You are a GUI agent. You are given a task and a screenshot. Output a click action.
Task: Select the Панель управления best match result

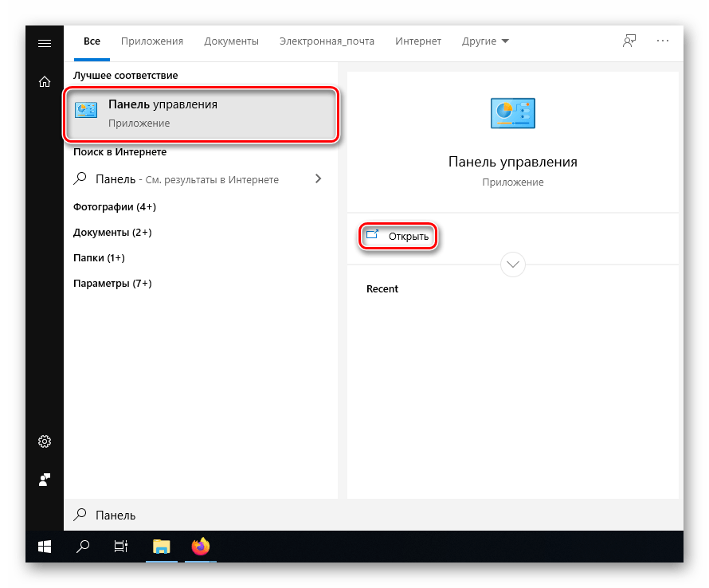coord(202,114)
